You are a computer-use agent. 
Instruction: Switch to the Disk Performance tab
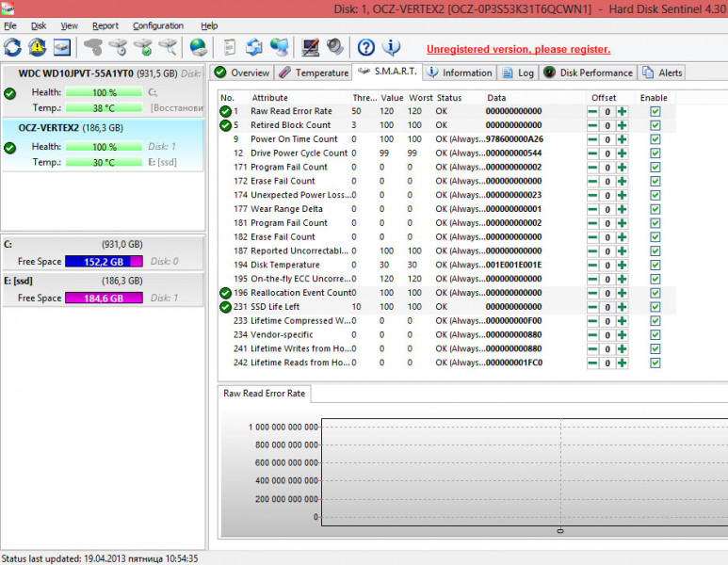(x=588, y=73)
